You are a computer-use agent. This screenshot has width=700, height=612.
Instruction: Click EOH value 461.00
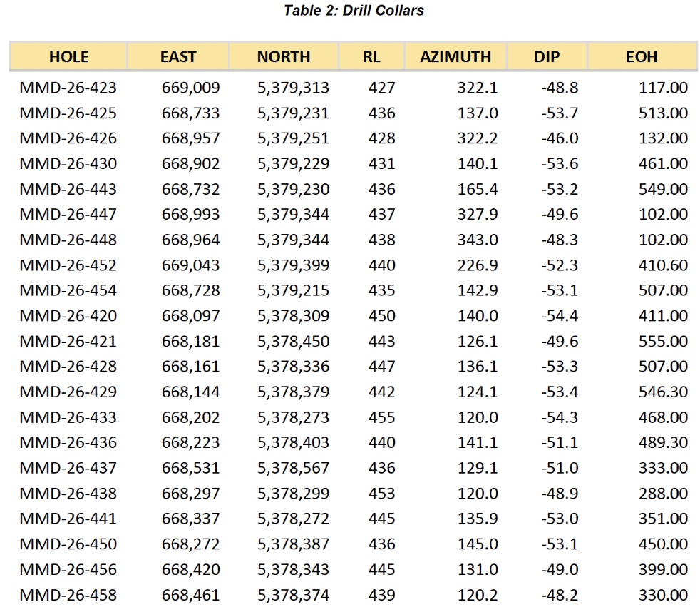click(663, 164)
